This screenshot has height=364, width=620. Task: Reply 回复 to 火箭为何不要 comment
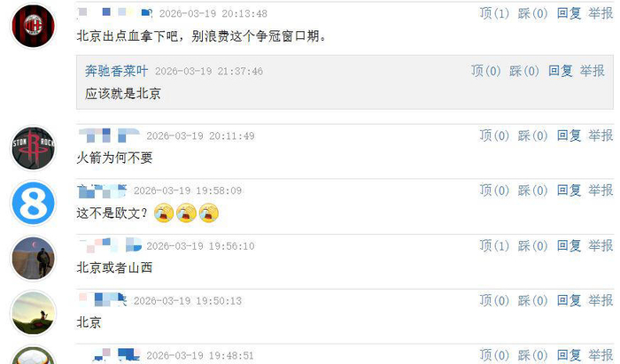(569, 136)
